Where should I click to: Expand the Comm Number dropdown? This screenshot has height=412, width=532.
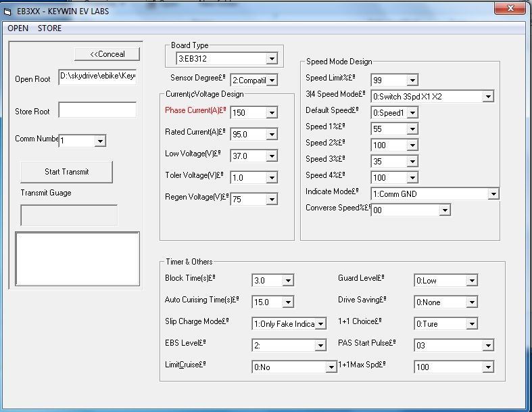pyautogui.click(x=100, y=141)
